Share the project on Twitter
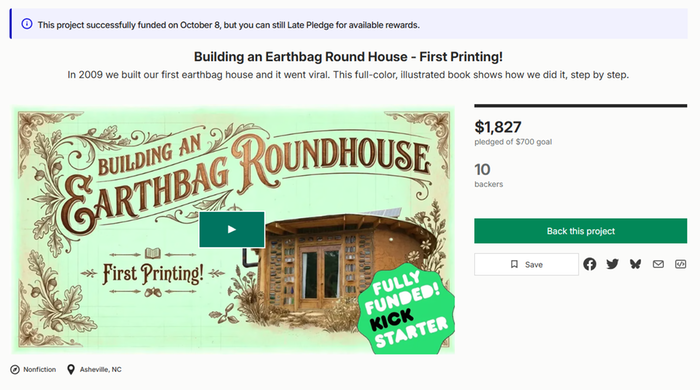The image size is (700, 390). click(x=612, y=264)
